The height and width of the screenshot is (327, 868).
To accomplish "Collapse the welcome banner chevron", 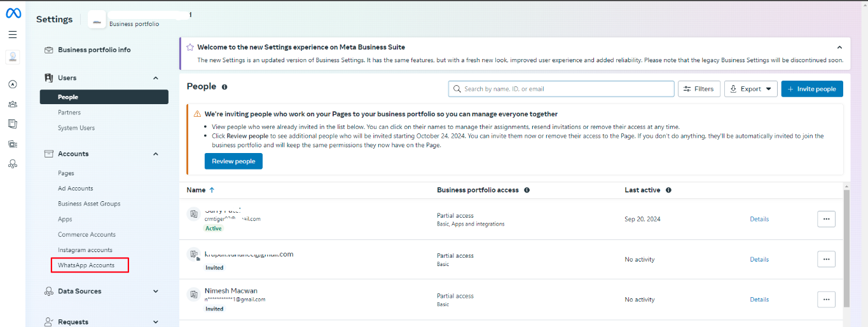I will click(x=839, y=47).
